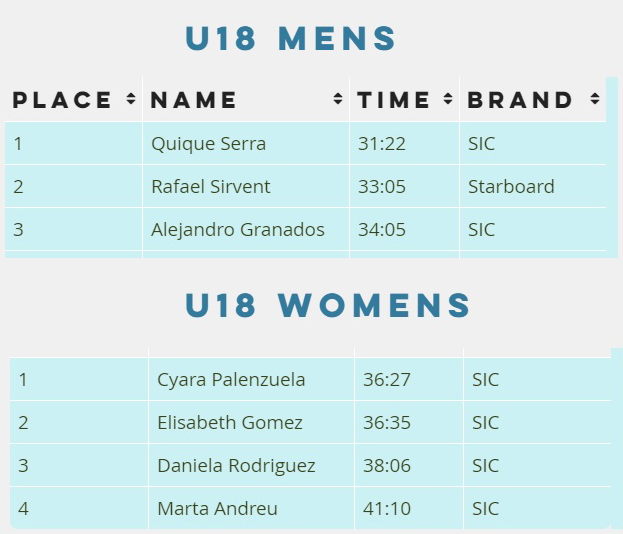Click the 31:22 time cell
This screenshot has width=623, height=534.
[404, 143]
